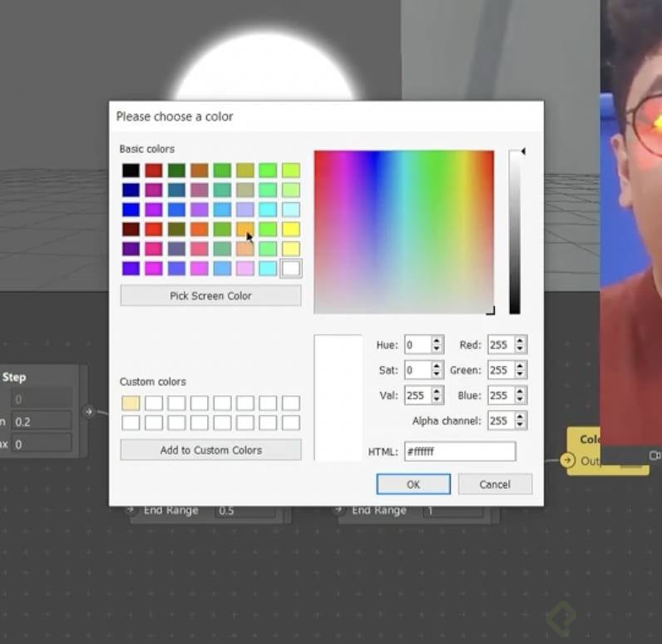Click the brightness slider arrow handle

[523, 151]
